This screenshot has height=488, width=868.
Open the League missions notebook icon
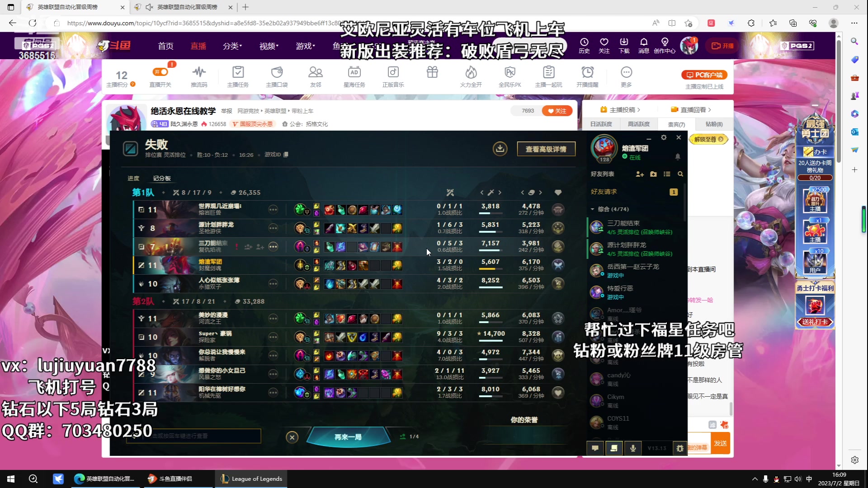614,448
